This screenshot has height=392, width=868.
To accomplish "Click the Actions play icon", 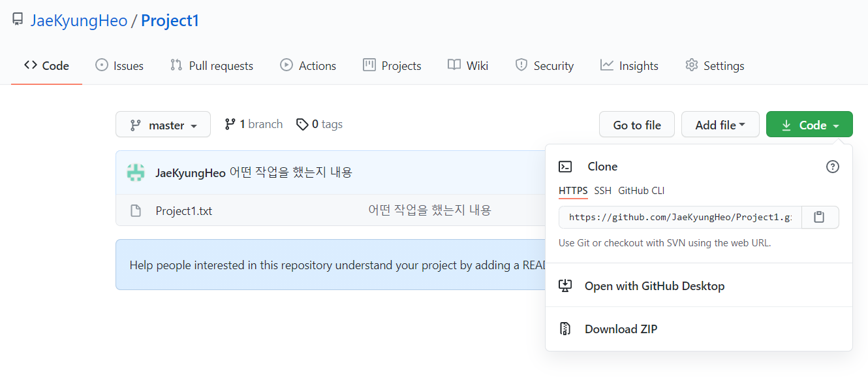I will pyautogui.click(x=286, y=65).
